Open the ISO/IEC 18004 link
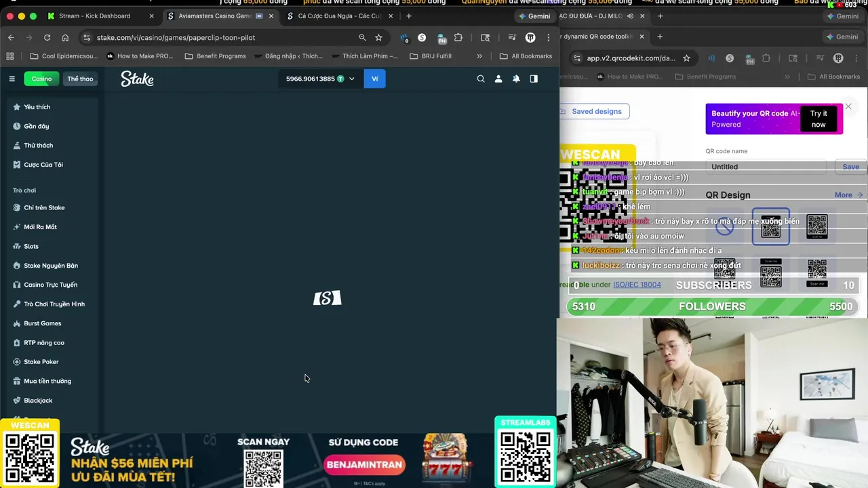 [637, 285]
